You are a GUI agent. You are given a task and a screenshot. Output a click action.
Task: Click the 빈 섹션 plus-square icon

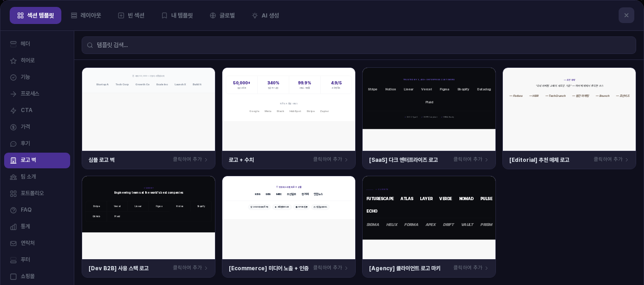(121, 16)
